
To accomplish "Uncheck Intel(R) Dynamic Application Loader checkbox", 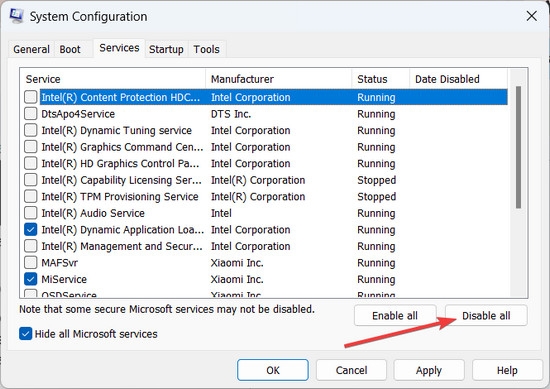I will [x=31, y=230].
